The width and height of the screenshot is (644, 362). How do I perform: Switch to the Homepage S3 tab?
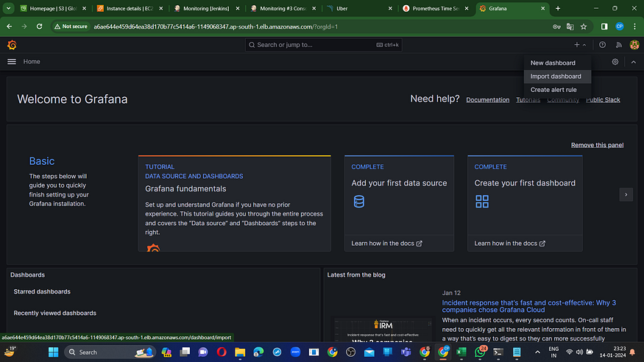pos(53,8)
